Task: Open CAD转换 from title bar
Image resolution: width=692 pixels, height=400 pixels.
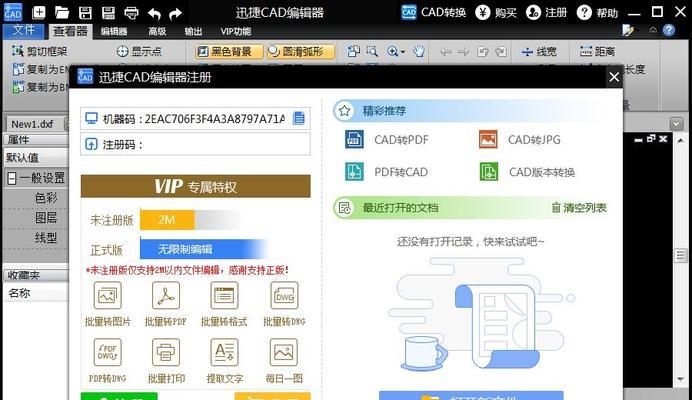Action: pos(433,12)
